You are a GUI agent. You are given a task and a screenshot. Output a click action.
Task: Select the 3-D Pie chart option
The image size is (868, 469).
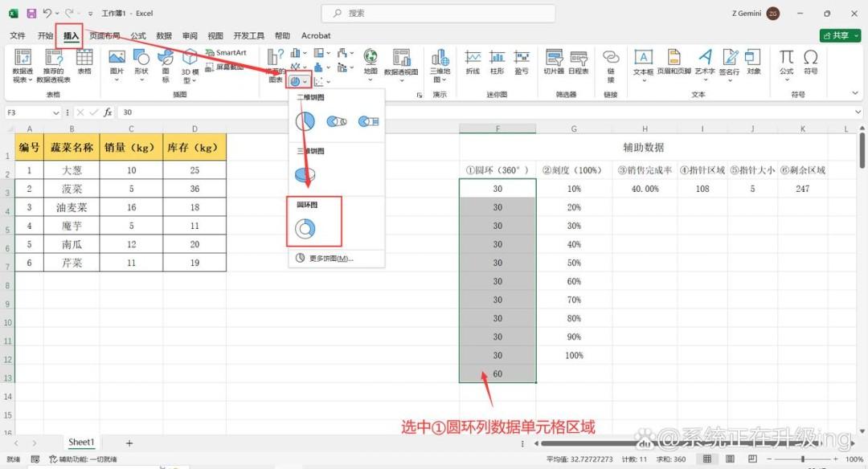point(305,175)
